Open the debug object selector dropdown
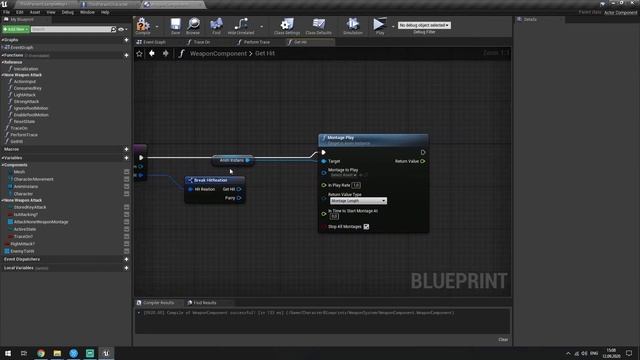The image size is (640, 360). 424,25
